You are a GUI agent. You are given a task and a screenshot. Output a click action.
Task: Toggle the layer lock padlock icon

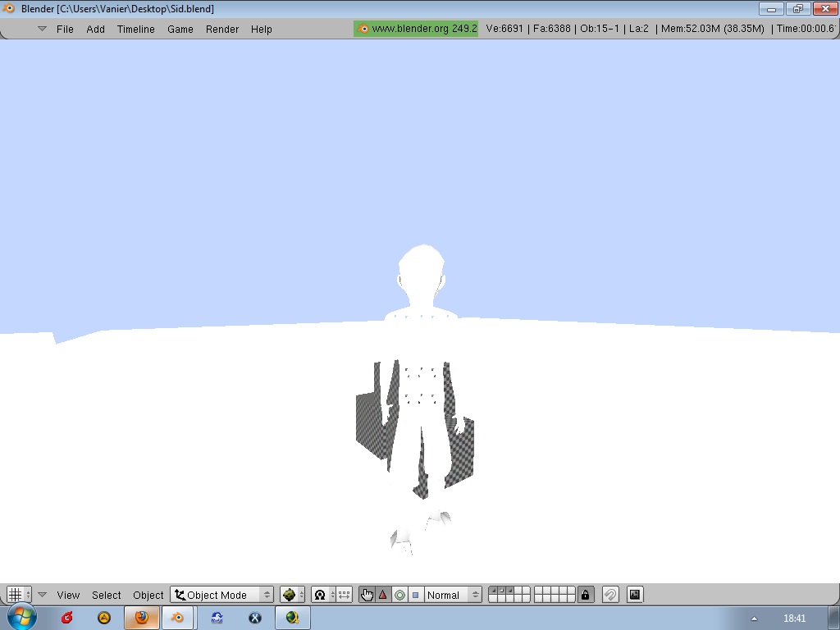(585, 595)
